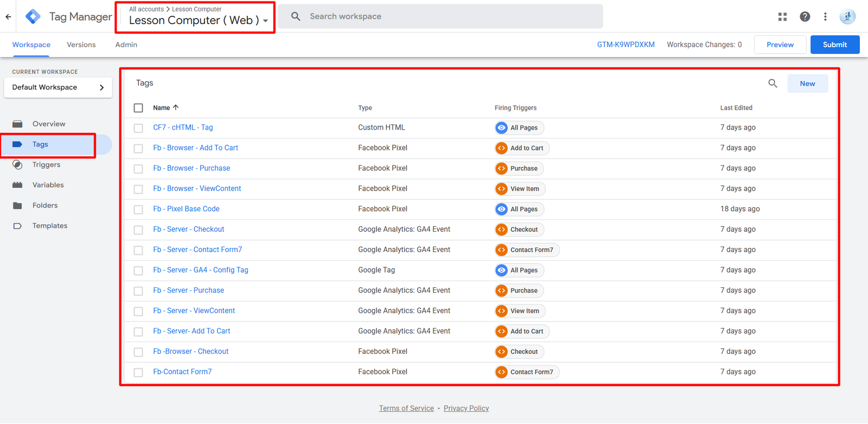Open the three-dot more options menu
The image size is (868, 424).
(x=825, y=17)
